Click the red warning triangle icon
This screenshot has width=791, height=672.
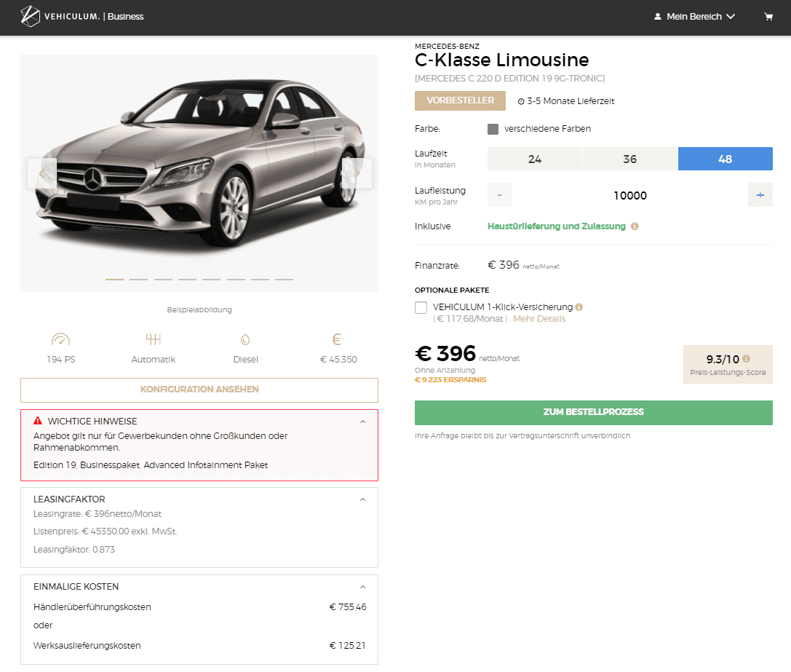tap(38, 421)
